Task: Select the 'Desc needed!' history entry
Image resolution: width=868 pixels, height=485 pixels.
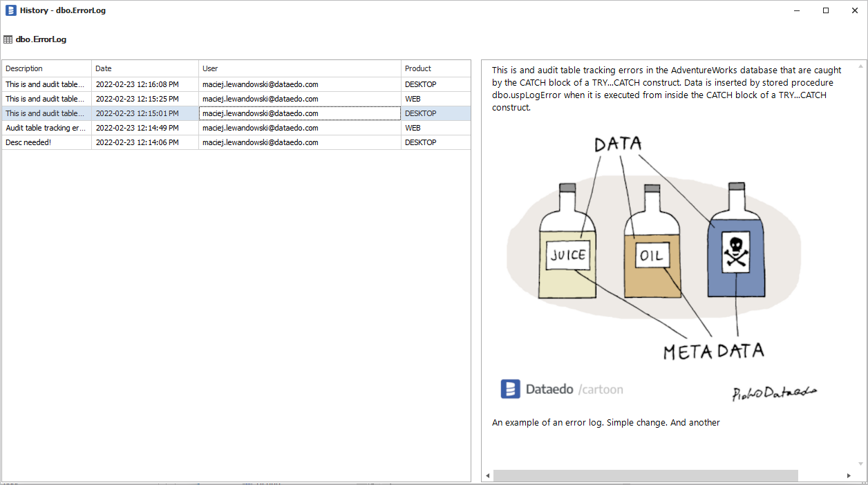Action: point(45,142)
